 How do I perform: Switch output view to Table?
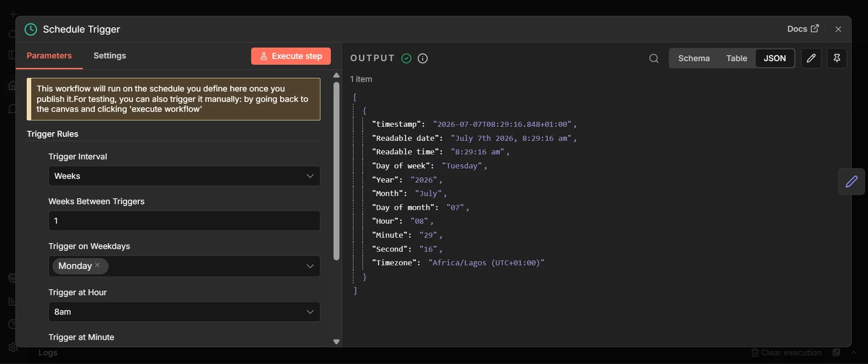pos(737,58)
